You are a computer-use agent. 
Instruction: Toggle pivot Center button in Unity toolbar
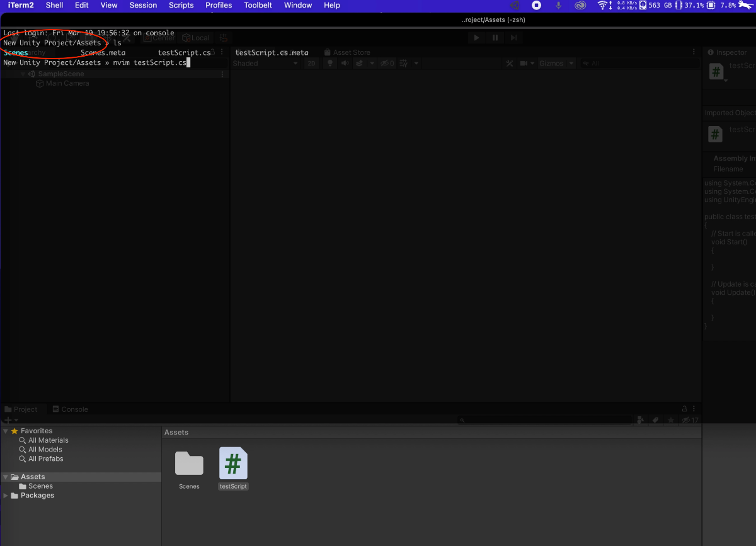159,38
